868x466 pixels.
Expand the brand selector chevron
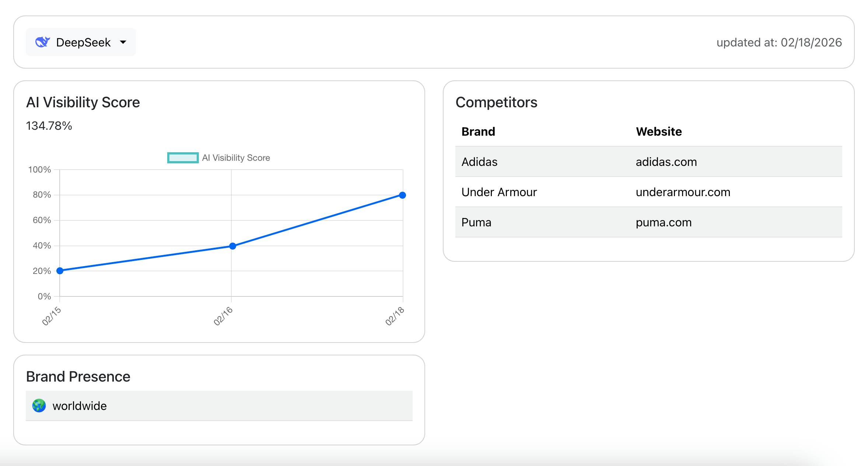tap(124, 42)
